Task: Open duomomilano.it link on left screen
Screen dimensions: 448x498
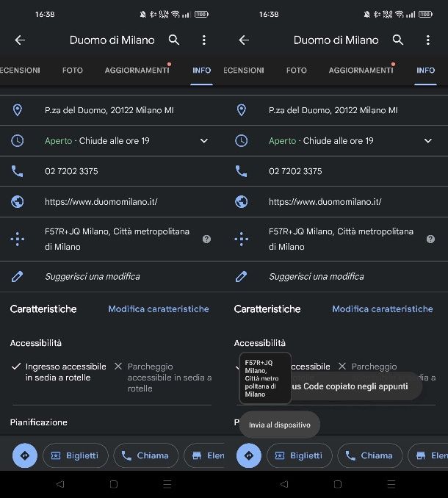Action: pyautogui.click(x=101, y=202)
